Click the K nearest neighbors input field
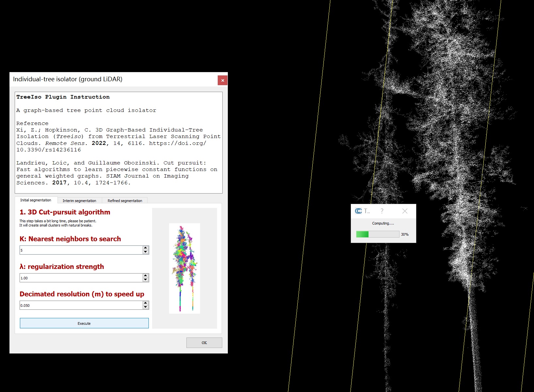The width and height of the screenshot is (534, 392). coord(81,250)
